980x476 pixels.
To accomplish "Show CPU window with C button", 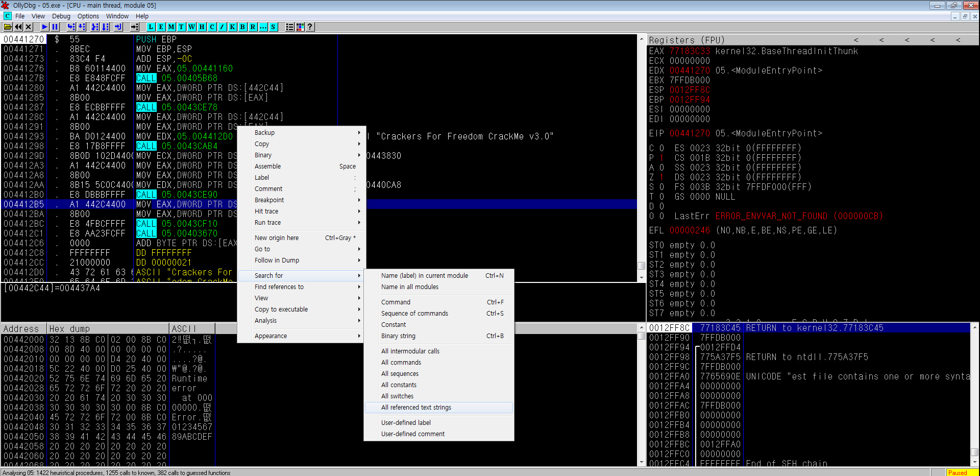I will coord(212,27).
